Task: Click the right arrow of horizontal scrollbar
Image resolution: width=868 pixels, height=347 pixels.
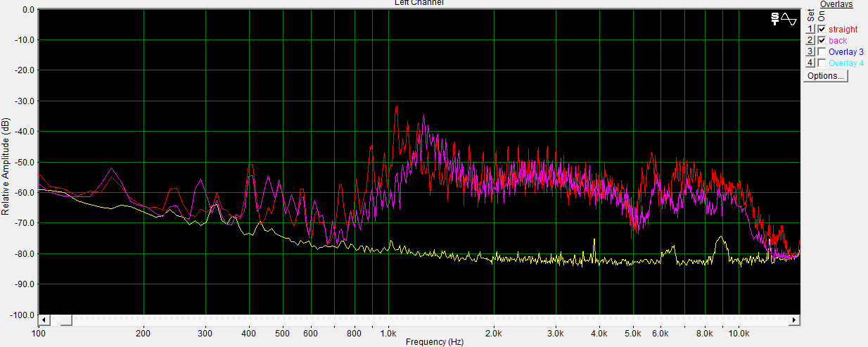Action: point(795,320)
